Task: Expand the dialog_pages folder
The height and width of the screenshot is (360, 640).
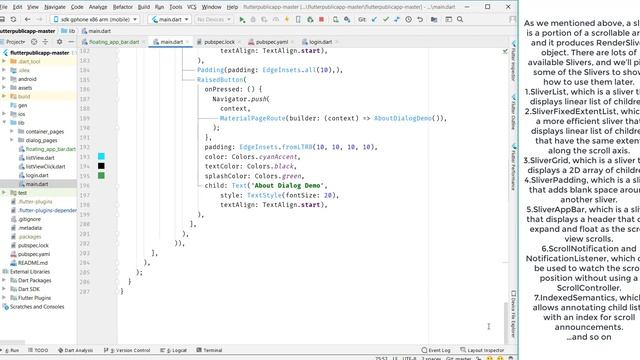Action: coord(12,140)
